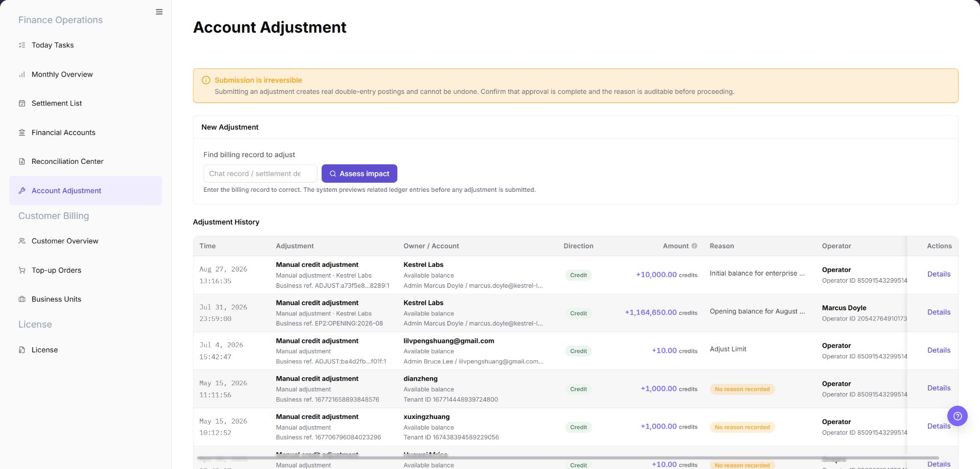Click No reason recorded tag in xuxingzhuang row
Image resolution: width=980 pixels, height=469 pixels.
pos(742,427)
